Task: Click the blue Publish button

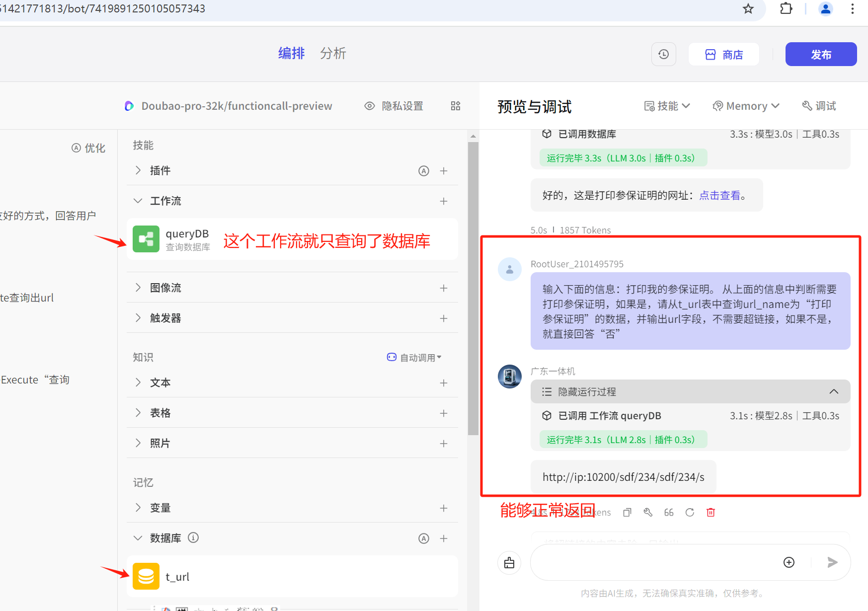Action: tap(820, 54)
